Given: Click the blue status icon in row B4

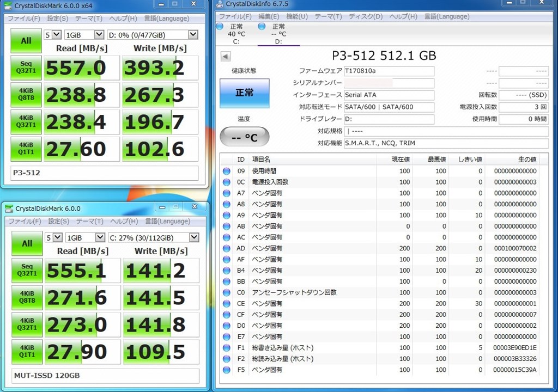Looking at the screenshot, I should click(x=226, y=271).
